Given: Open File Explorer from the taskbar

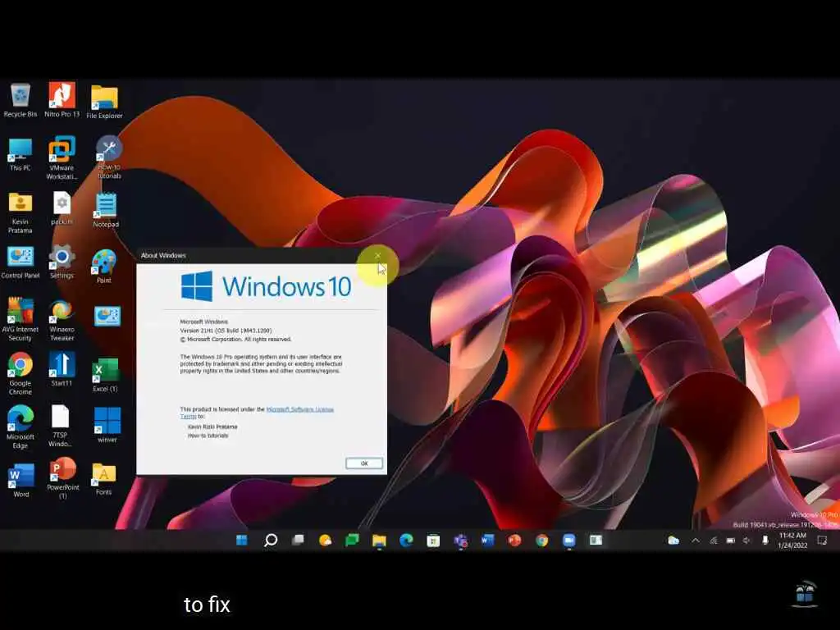Looking at the screenshot, I should (x=379, y=540).
